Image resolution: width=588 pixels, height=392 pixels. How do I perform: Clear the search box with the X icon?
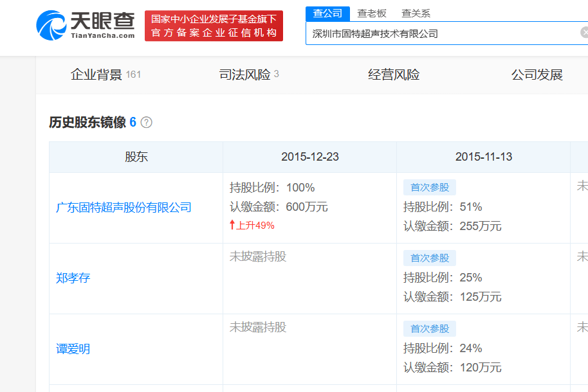[x=583, y=33]
